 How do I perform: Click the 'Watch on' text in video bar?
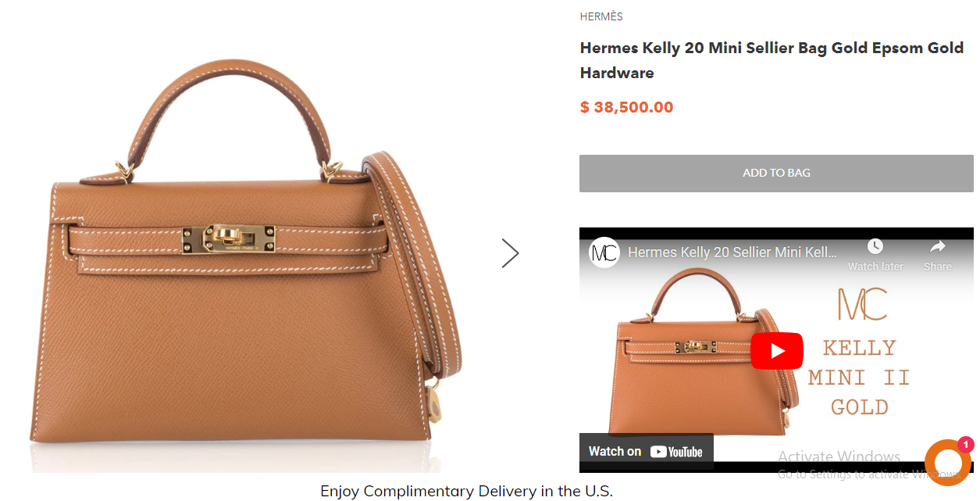point(615,451)
